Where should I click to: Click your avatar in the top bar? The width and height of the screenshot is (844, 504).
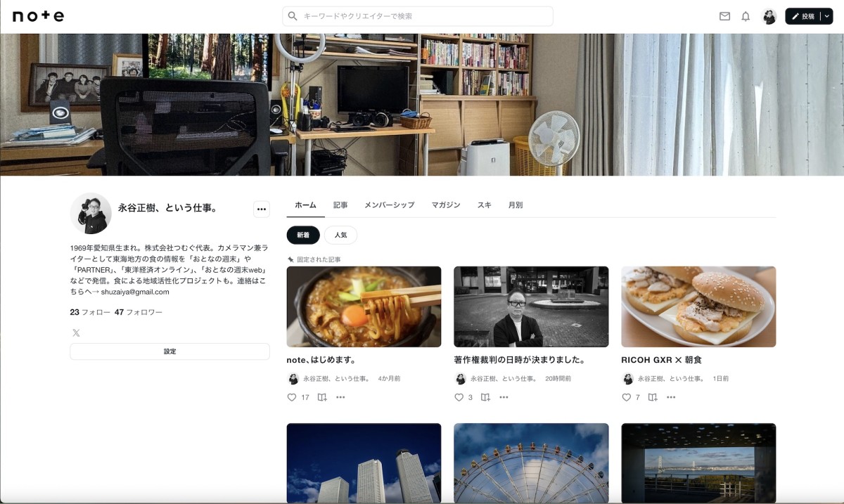point(769,15)
